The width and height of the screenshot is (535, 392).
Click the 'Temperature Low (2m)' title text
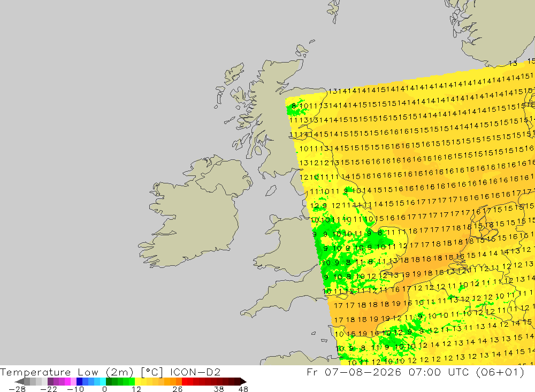pyautogui.click(x=66, y=372)
